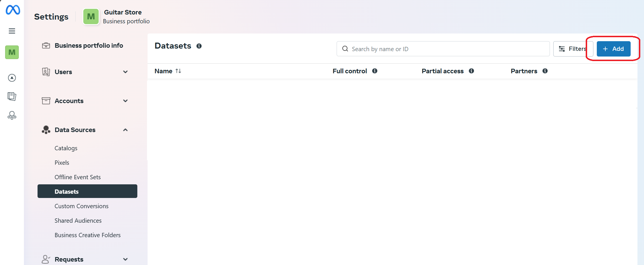Open the compass icon in the left rail

click(x=12, y=78)
